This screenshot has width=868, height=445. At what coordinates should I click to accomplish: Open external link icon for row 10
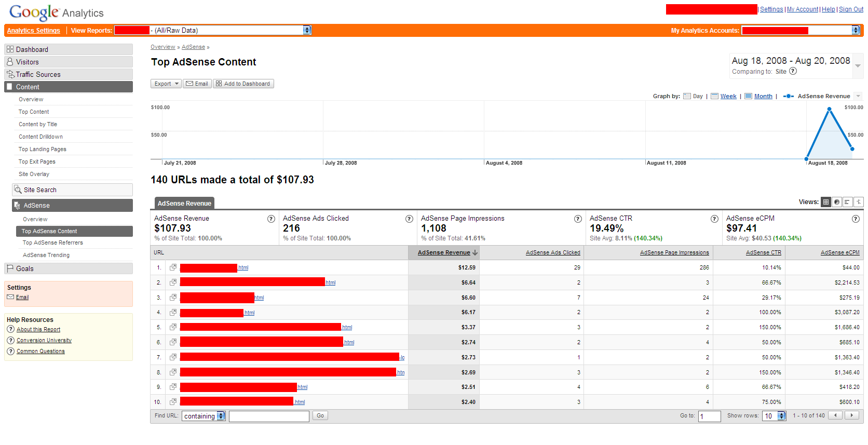coord(173,402)
